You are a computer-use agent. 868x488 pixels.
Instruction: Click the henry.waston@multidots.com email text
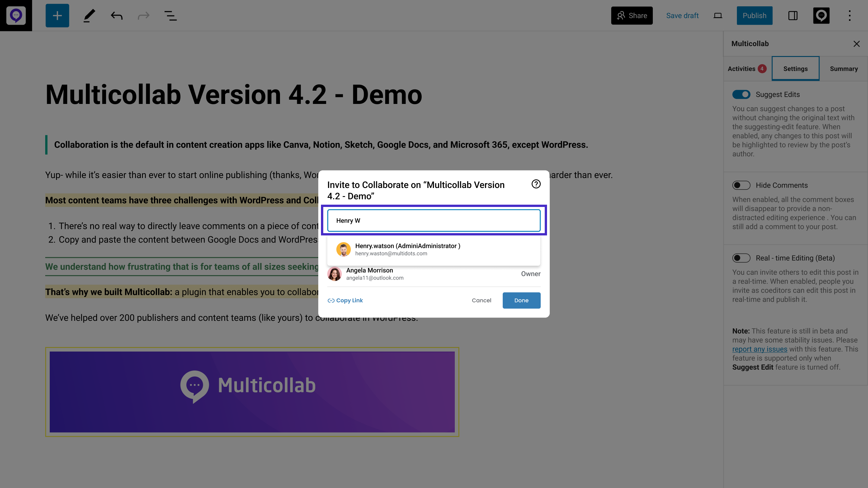pyautogui.click(x=391, y=254)
